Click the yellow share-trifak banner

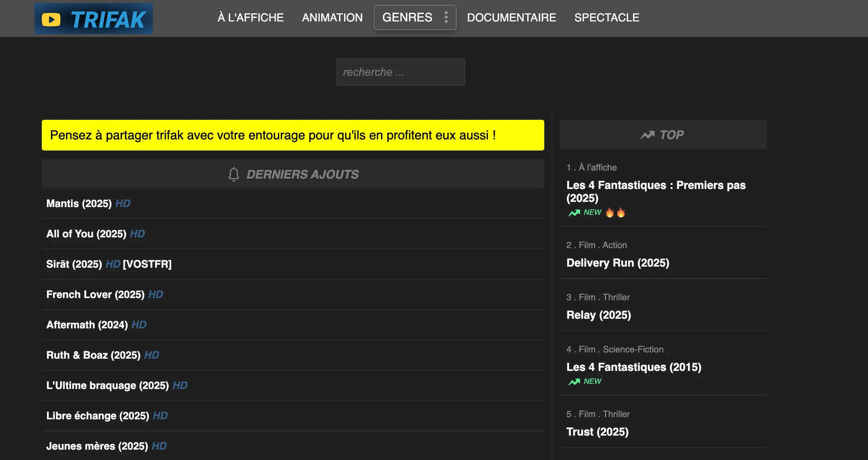pyautogui.click(x=292, y=135)
